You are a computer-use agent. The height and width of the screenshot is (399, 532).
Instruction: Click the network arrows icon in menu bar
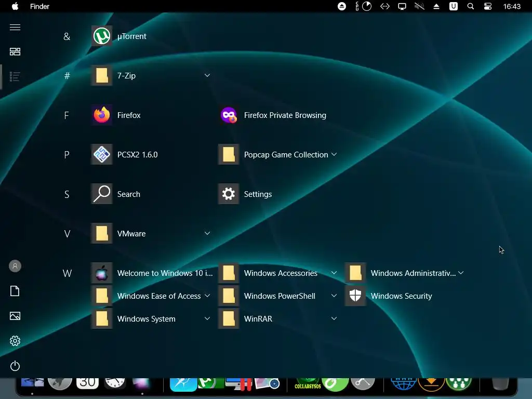pos(385,6)
